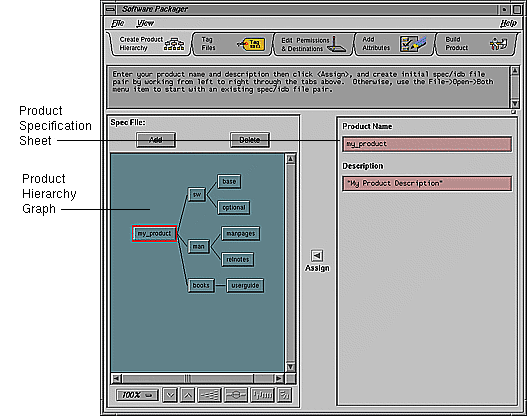Click the message area scroll down arrow
The height and width of the screenshot is (416, 527).
[515, 103]
